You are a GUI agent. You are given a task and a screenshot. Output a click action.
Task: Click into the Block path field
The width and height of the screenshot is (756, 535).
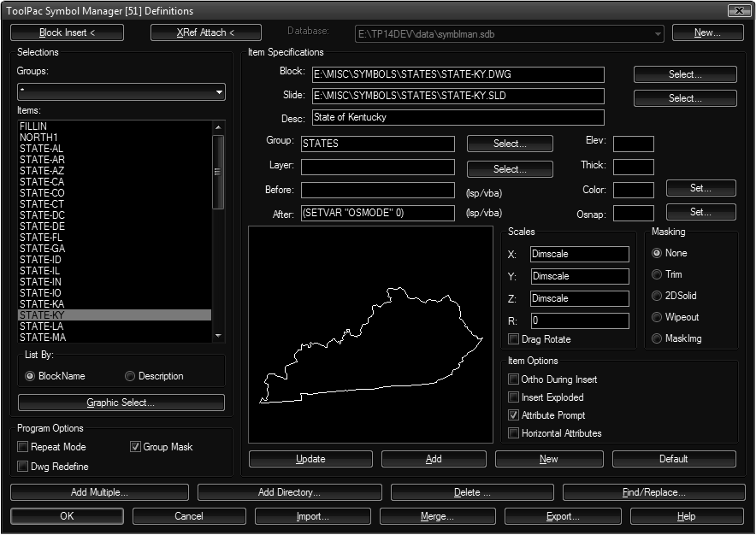click(458, 74)
